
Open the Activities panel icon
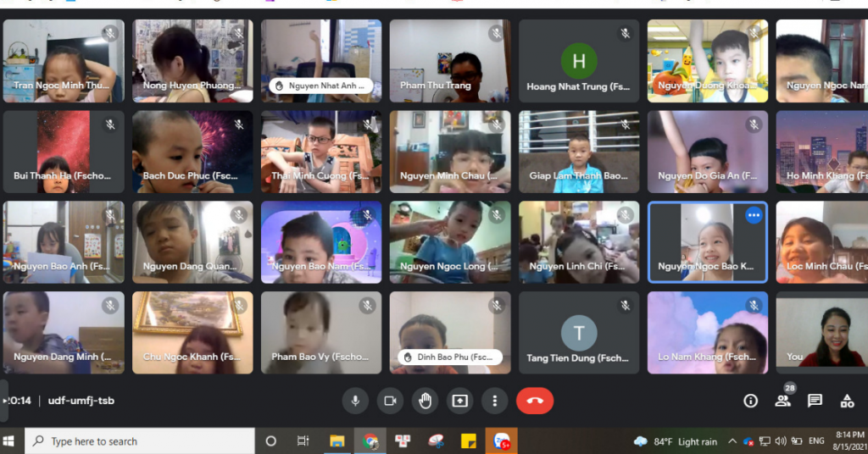[x=847, y=401]
